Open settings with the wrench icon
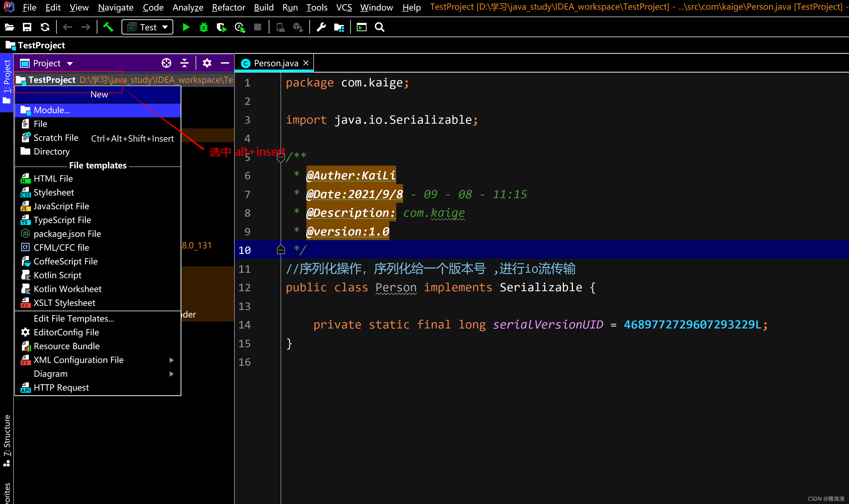 (321, 27)
